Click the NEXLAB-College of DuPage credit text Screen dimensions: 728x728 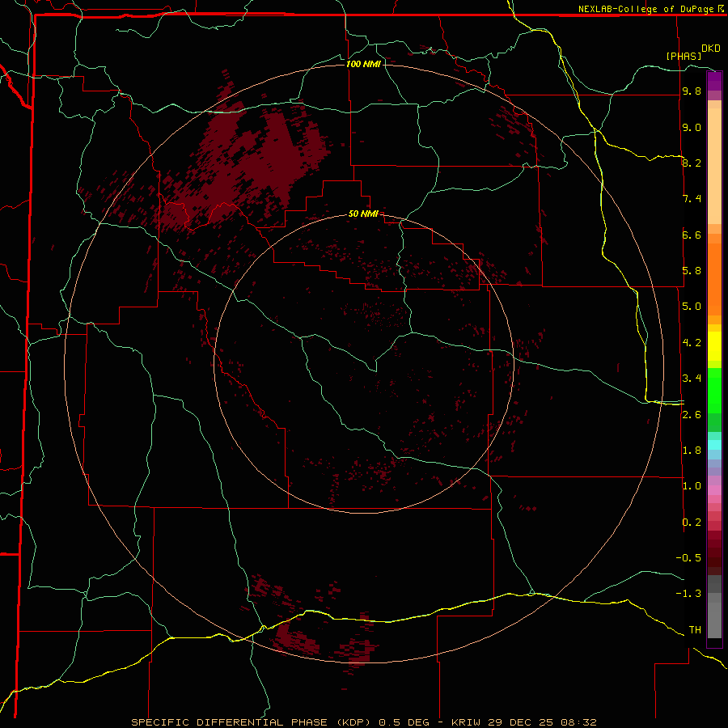point(645,9)
